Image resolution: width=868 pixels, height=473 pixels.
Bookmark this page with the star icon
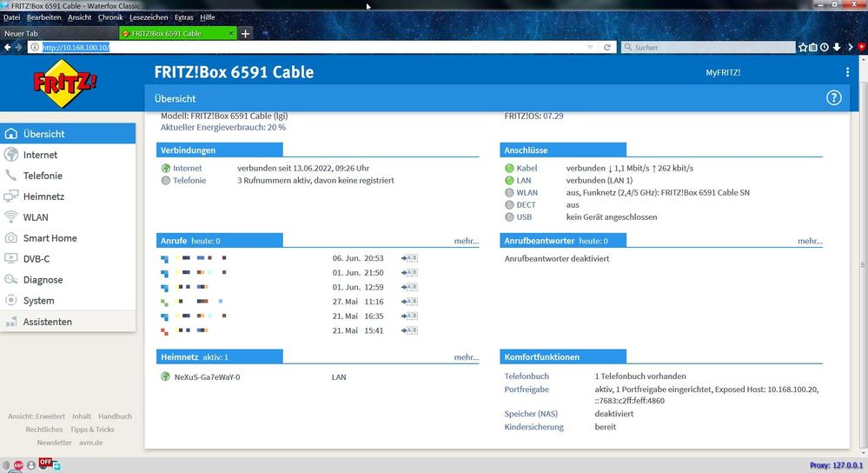click(803, 48)
